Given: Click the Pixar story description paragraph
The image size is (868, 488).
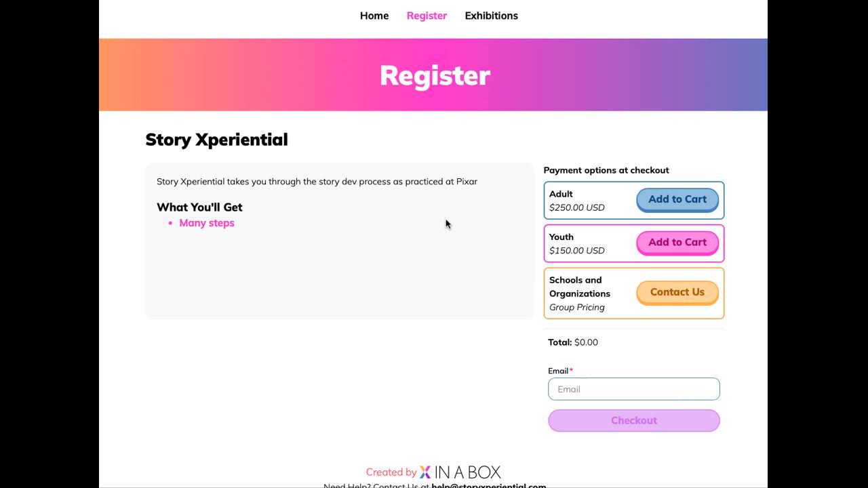Looking at the screenshot, I should [317, 182].
